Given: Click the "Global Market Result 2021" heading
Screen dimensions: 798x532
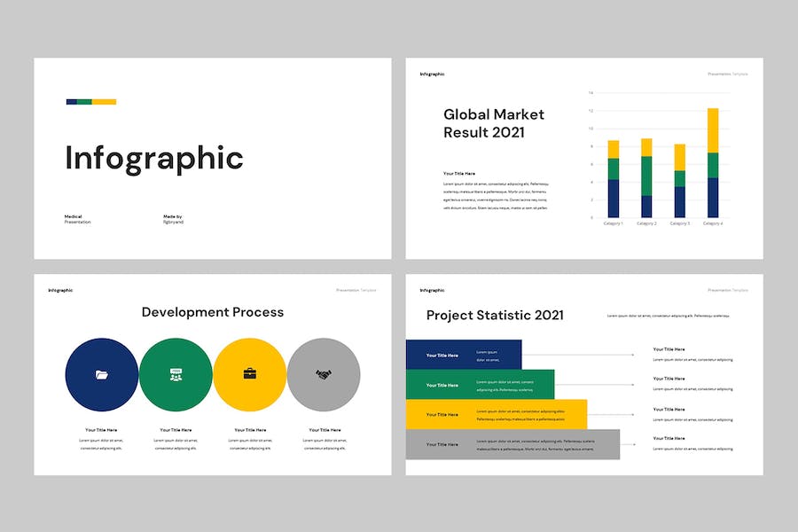Looking at the screenshot, I should click(x=494, y=123).
